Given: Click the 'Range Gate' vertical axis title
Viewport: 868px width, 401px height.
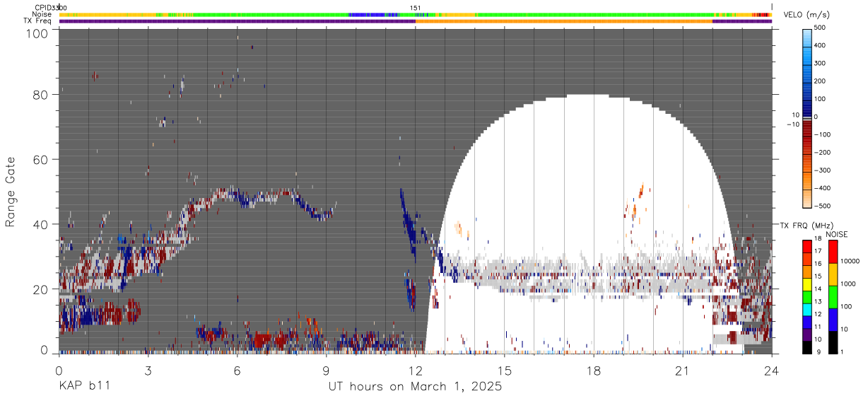Looking at the screenshot, I should 11,192.
